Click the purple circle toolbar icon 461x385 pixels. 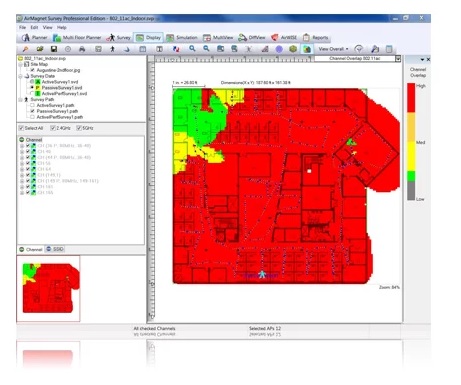click(x=279, y=49)
